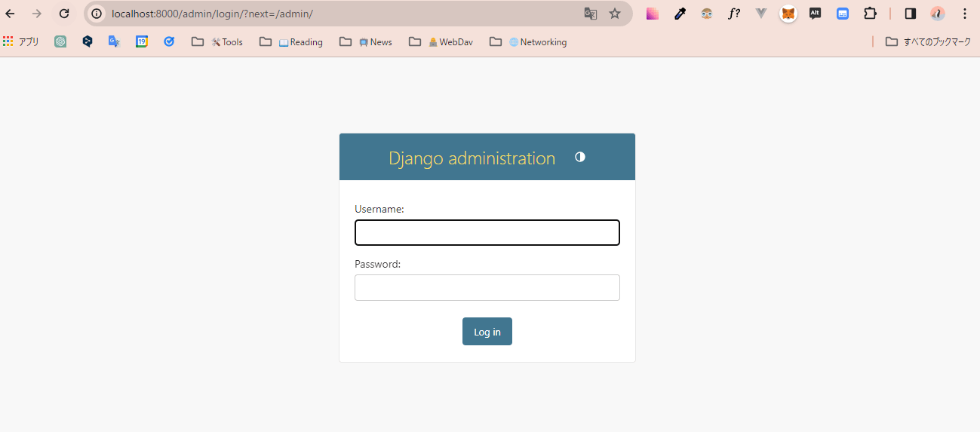
Task: Open the Alt text speech-bubble extension
Action: (x=816, y=14)
